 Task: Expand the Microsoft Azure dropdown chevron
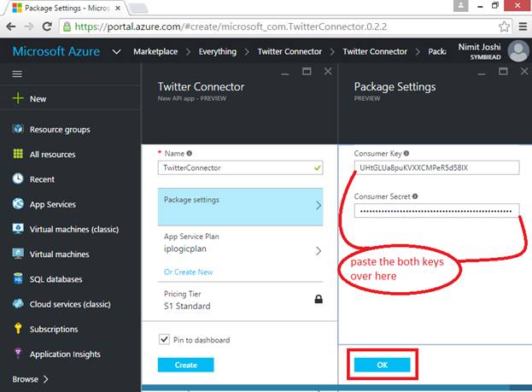116,52
